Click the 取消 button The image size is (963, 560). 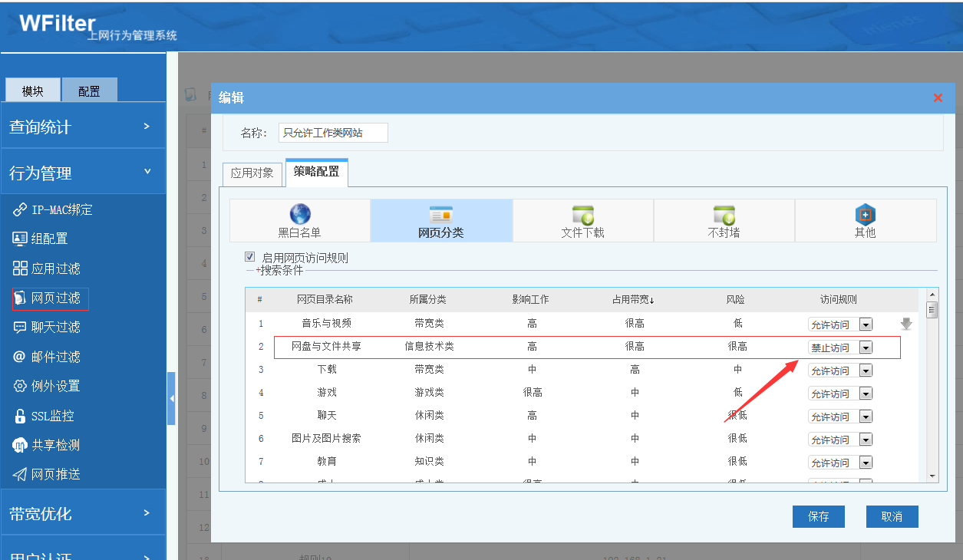[892, 516]
